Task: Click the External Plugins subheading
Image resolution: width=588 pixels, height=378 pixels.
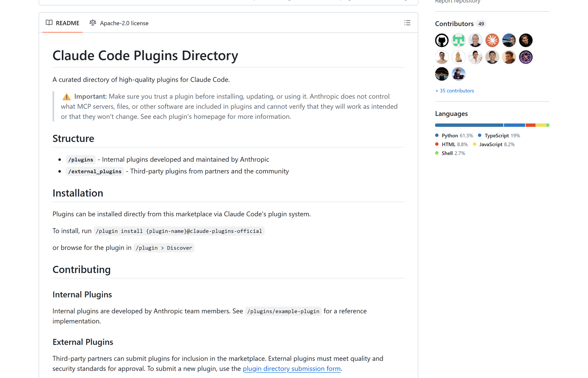Action: 83,342
